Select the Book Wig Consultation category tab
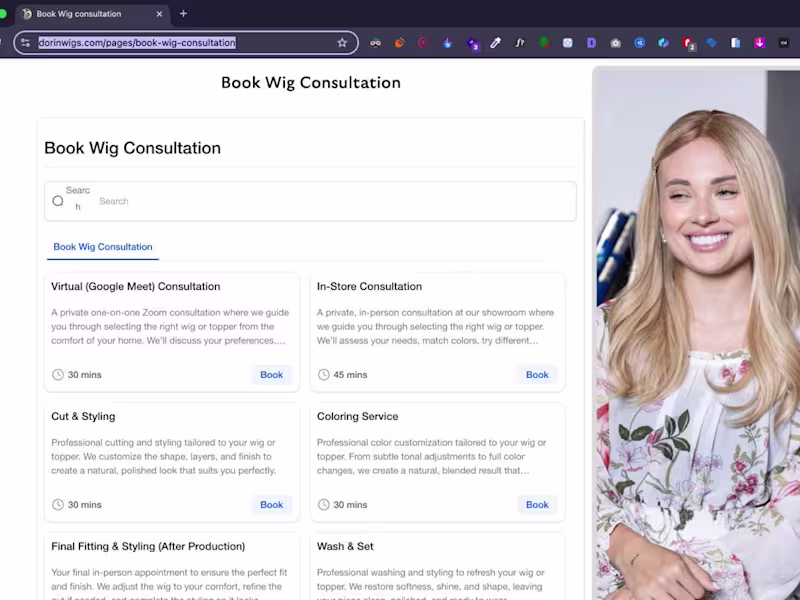The height and width of the screenshot is (600, 800). [x=103, y=247]
